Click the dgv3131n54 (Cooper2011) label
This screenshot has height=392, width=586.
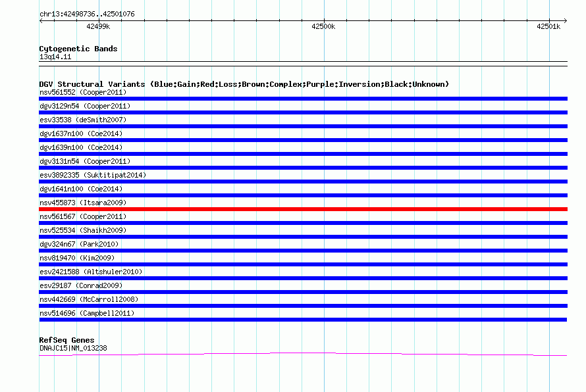(85, 161)
